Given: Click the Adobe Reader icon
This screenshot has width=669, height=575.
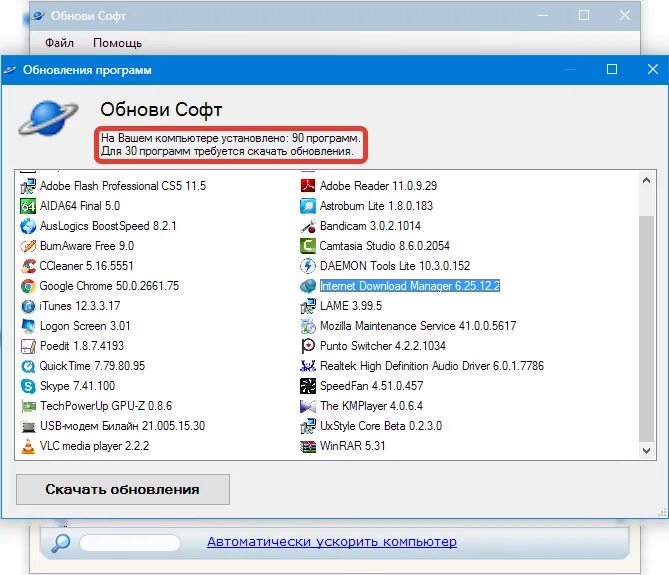Looking at the screenshot, I should pos(308,186).
